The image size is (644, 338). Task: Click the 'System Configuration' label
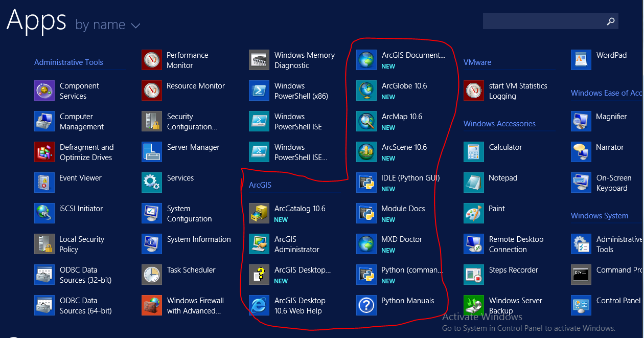(189, 214)
